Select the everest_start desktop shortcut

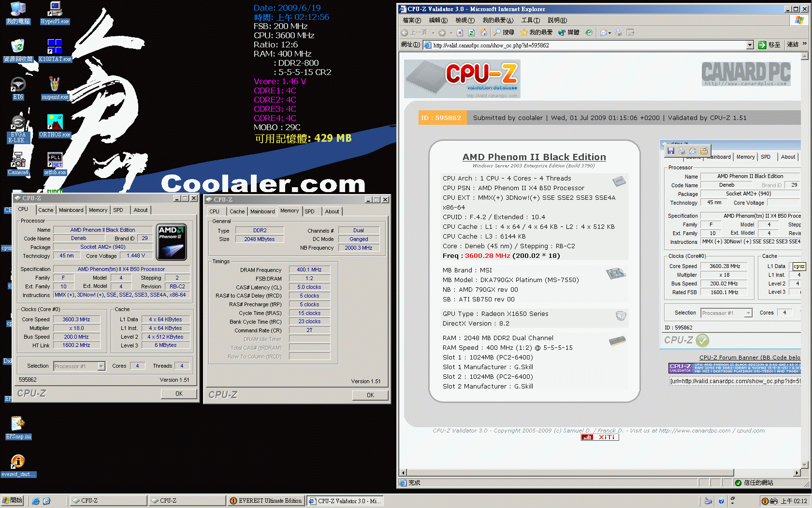point(18,465)
